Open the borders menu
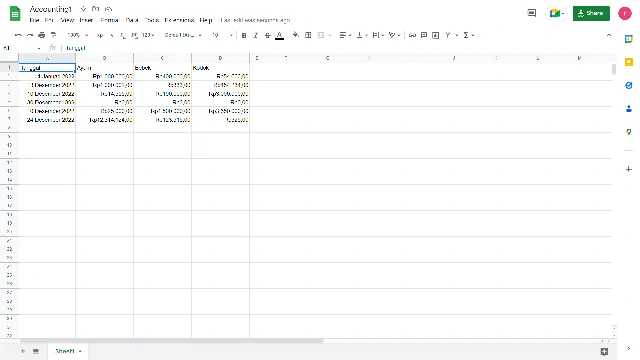Image resolution: width=640 pixels, height=360 pixels. click(308, 35)
